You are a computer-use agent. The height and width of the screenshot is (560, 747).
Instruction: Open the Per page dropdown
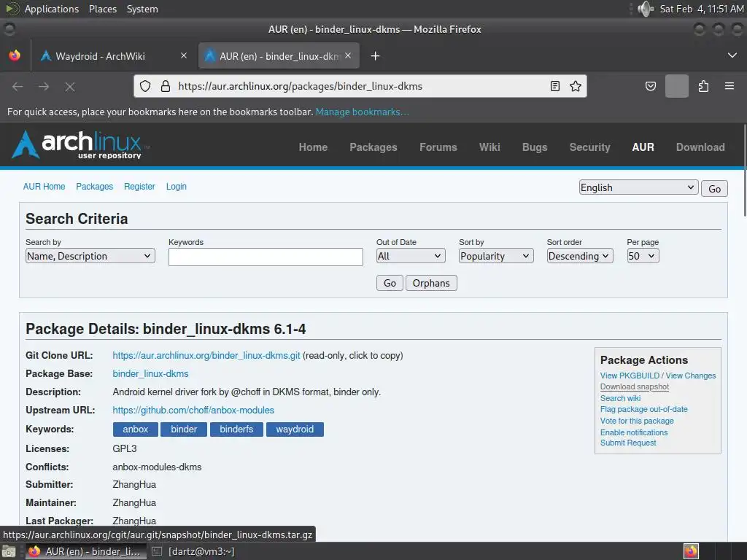(x=643, y=256)
